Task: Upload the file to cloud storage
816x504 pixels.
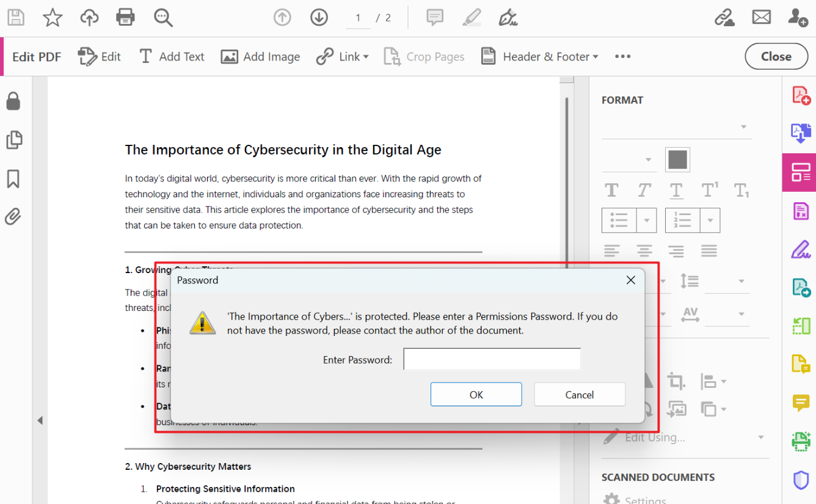Action: click(89, 18)
